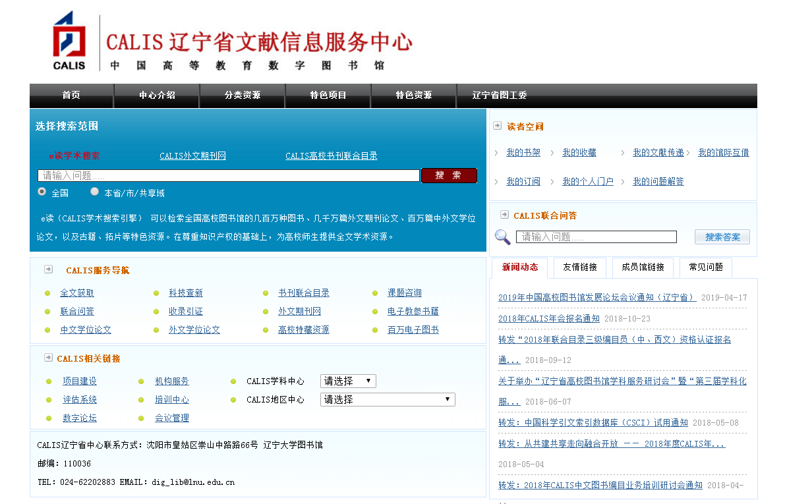The width and height of the screenshot is (812, 504).
Task: Click the arrow icon next to 读者空间
Action: point(498,126)
